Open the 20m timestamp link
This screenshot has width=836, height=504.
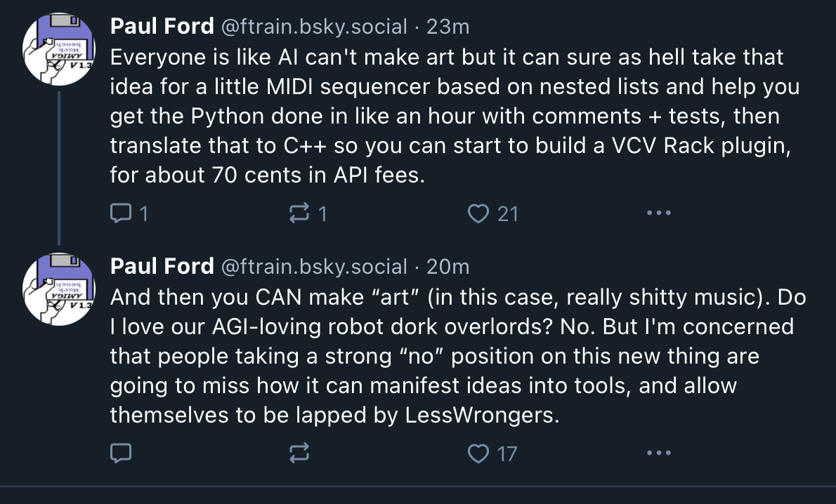pyautogui.click(x=448, y=267)
